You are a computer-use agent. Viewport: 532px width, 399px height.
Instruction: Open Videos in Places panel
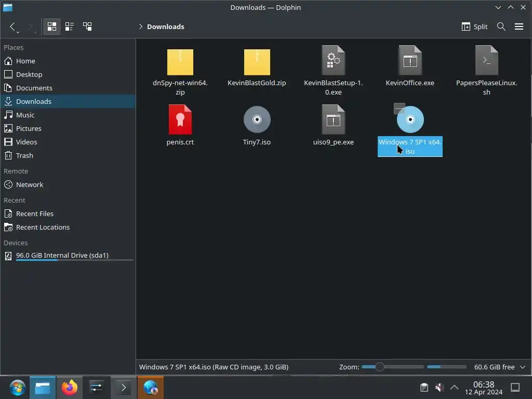click(x=68, y=142)
